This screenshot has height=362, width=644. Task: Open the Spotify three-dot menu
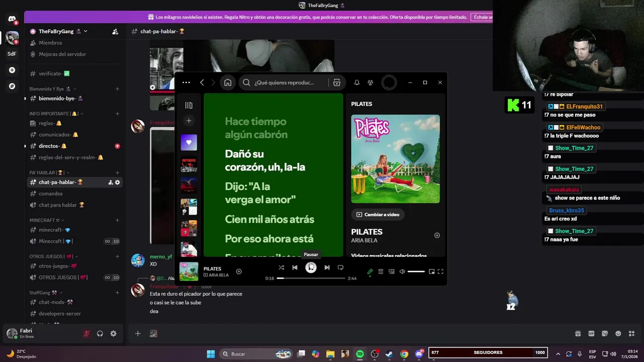[x=186, y=82]
